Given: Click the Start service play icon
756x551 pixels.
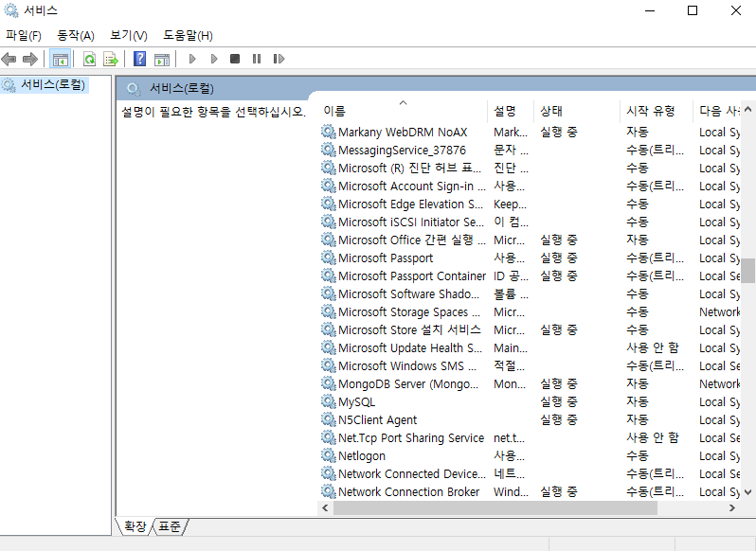Looking at the screenshot, I should [192, 59].
